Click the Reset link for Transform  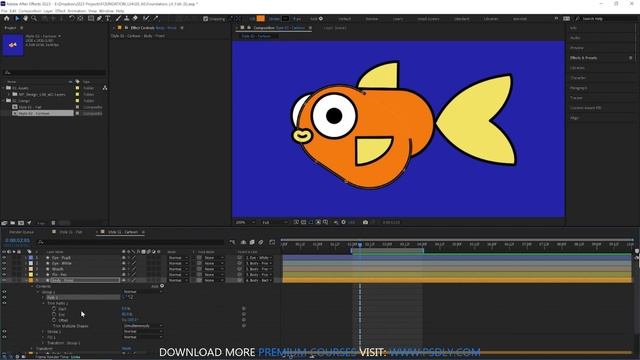[x=127, y=348]
